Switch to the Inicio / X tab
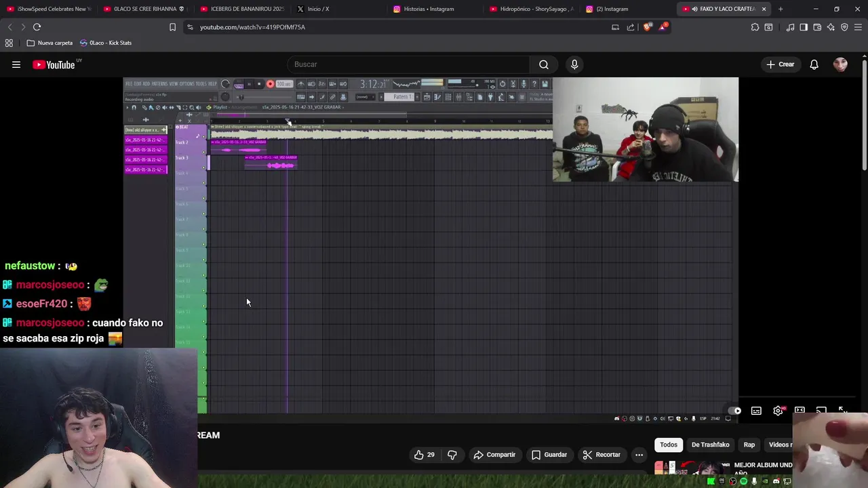Viewport: 868px width, 488px height. pos(338,9)
